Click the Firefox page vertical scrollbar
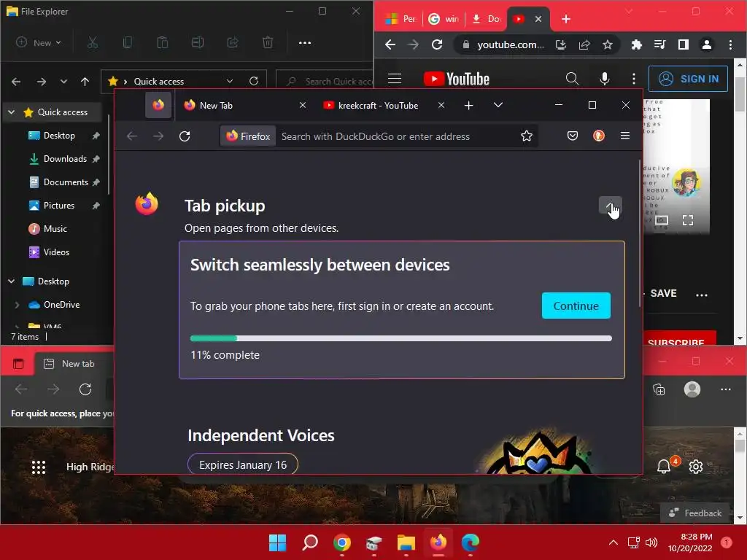Screen dimensions: 747x560 click(x=640, y=233)
